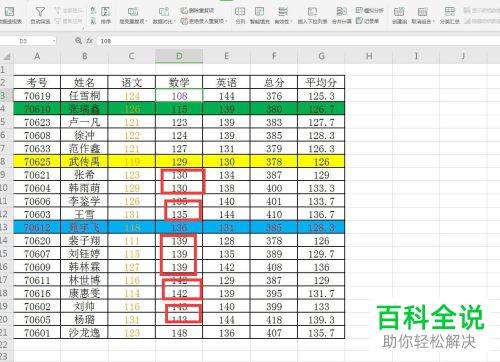Click 拒绝录入重复项 reject duplicate entry
Image resolution: width=500 pixels, height=362 pixels.
203,21
